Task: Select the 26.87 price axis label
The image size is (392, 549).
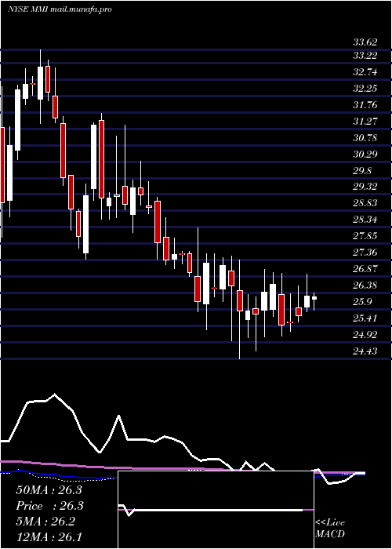Action: 365,268
